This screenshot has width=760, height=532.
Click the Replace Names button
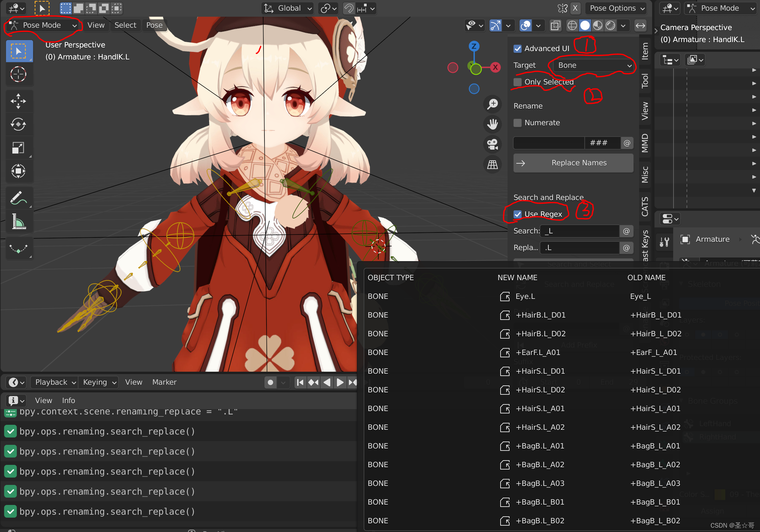[x=573, y=163]
